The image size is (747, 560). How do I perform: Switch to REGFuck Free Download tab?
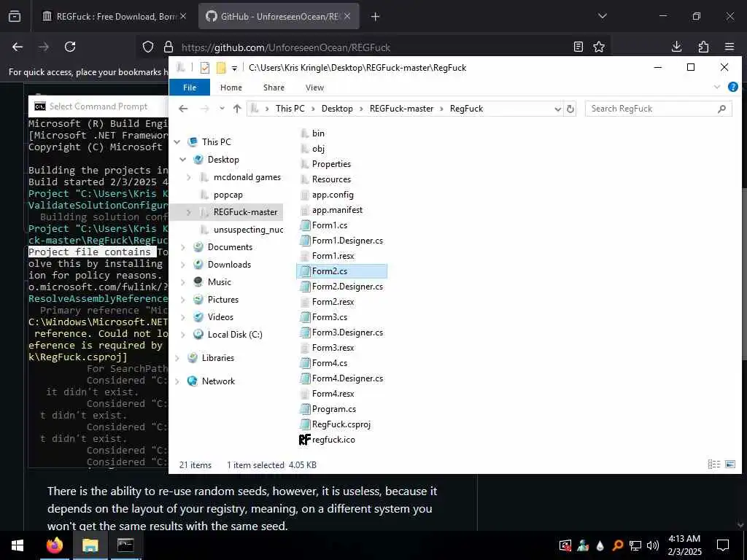point(113,17)
